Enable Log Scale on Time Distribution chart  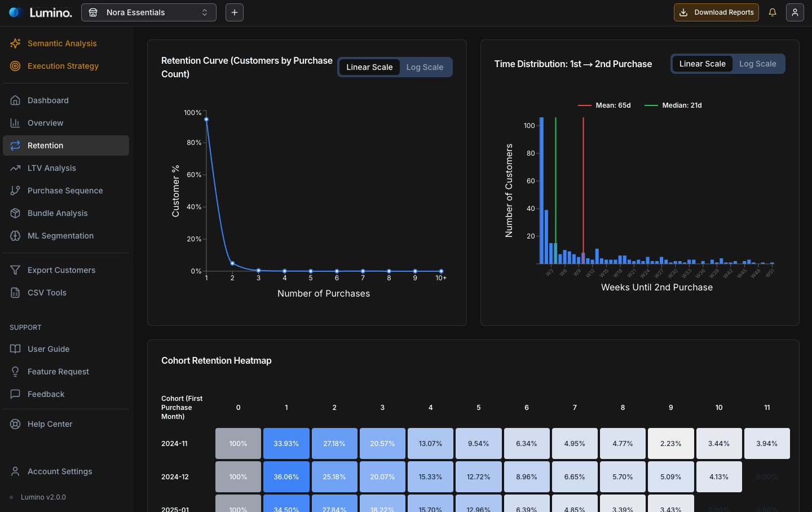758,64
